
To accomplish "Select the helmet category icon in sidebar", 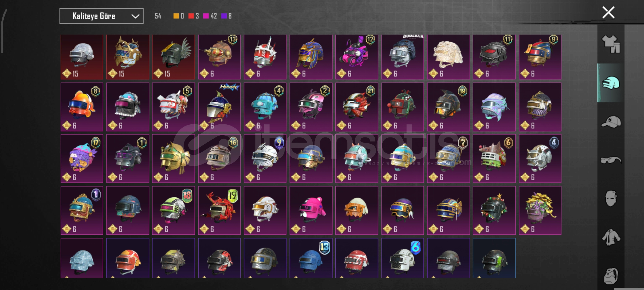I will (611, 83).
